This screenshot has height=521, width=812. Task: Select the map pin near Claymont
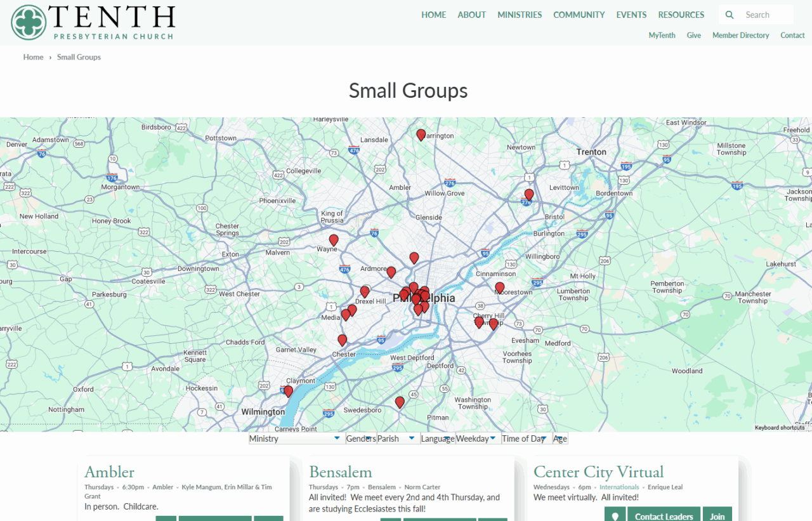288,391
